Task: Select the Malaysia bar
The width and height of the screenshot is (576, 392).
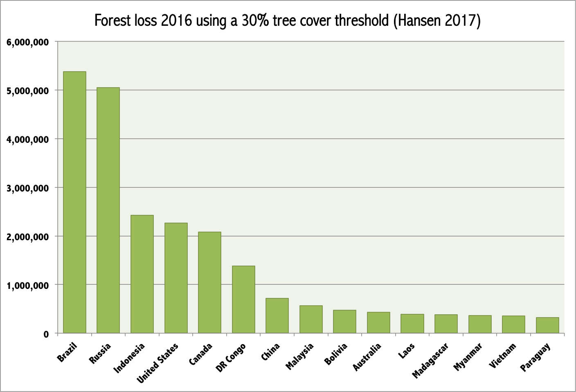Action: pyautogui.click(x=311, y=320)
